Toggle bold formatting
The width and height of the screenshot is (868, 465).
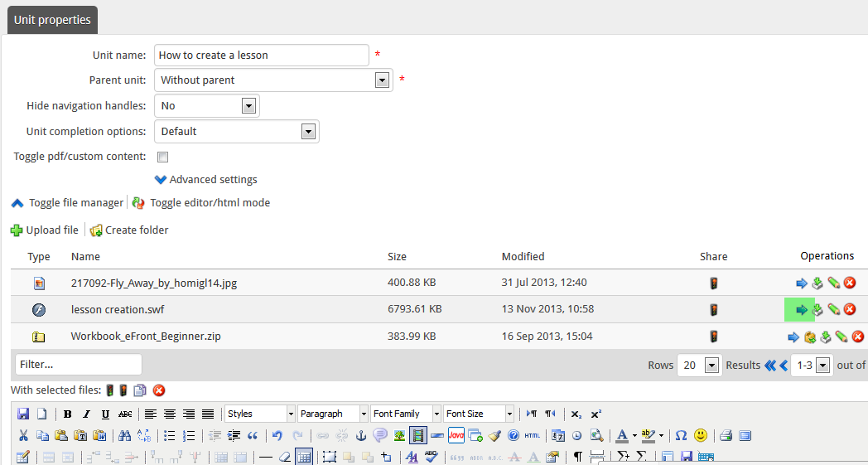point(68,414)
